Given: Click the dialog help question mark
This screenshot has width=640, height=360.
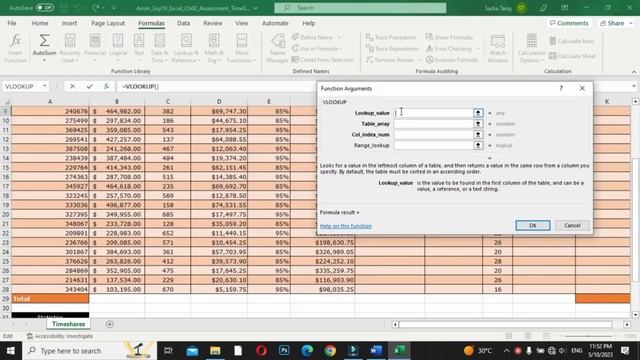Looking at the screenshot, I should pyautogui.click(x=561, y=88).
